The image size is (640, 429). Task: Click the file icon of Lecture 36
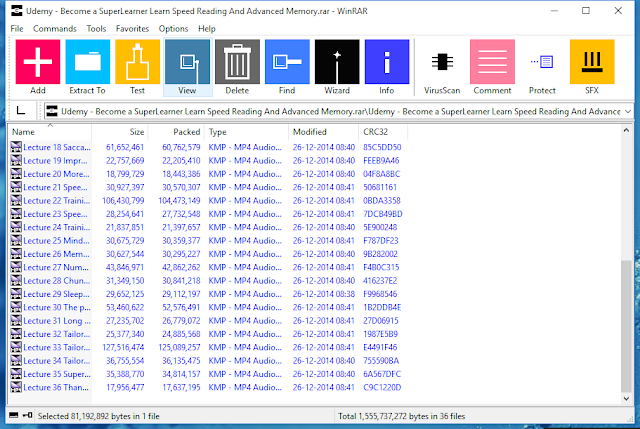tap(16, 387)
